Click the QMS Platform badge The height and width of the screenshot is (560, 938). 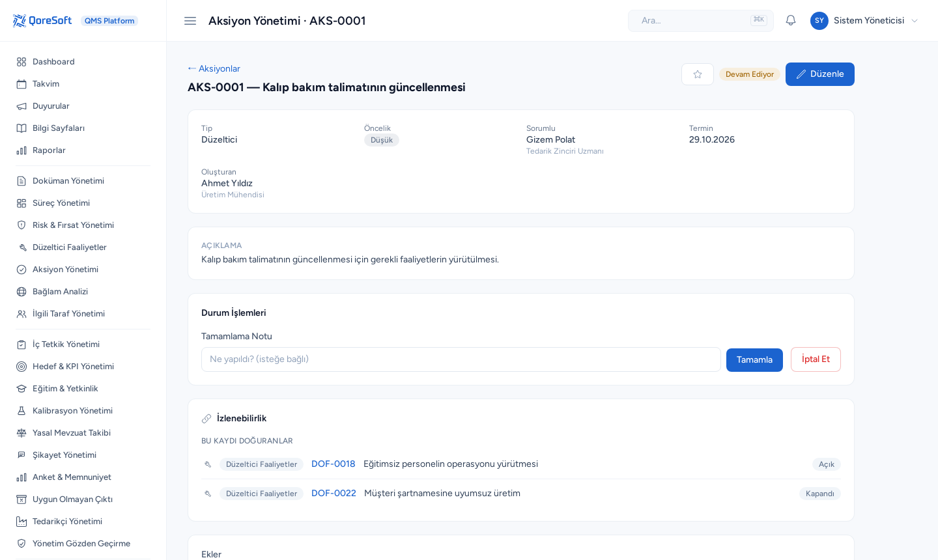click(x=109, y=21)
